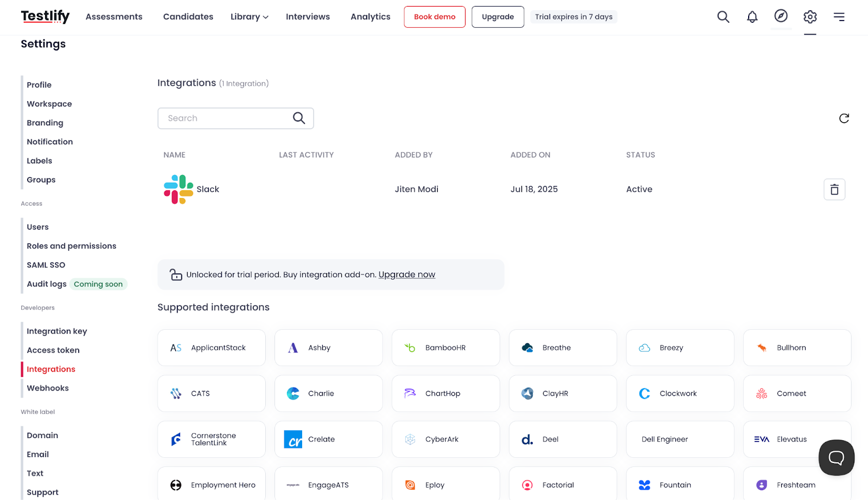Open the settings gear icon
The image size is (868, 500).
click(810, 17)
